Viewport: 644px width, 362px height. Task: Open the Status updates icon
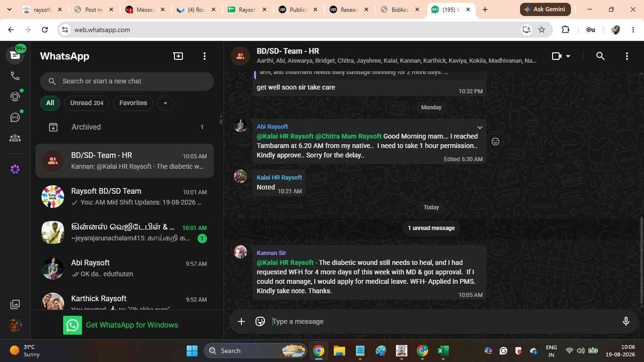point(15,97)
